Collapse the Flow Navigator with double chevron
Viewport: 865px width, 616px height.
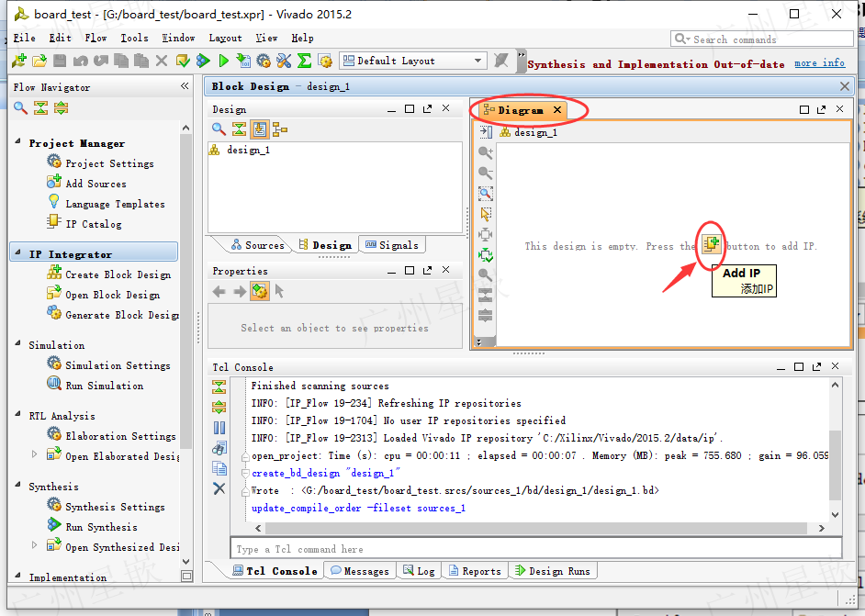point(185,86)
